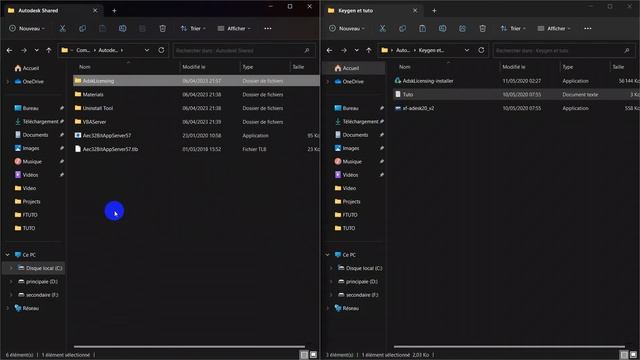Select the Materials folder
Image resolution: width=640 pixels, height=360 pixels.
(x=196, y=94)
